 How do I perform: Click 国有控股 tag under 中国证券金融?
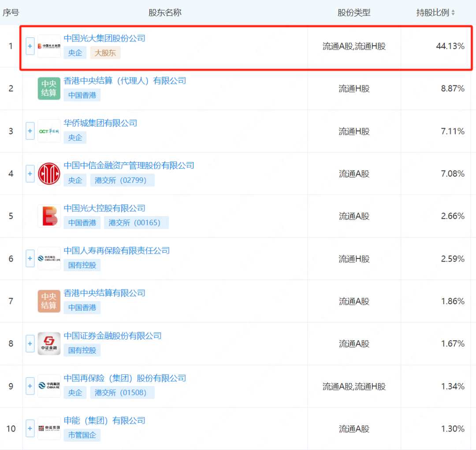82,350
